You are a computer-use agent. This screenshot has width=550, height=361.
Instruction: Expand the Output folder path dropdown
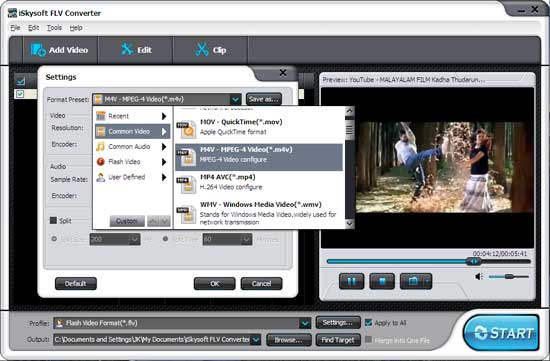(x=256, y=340)
